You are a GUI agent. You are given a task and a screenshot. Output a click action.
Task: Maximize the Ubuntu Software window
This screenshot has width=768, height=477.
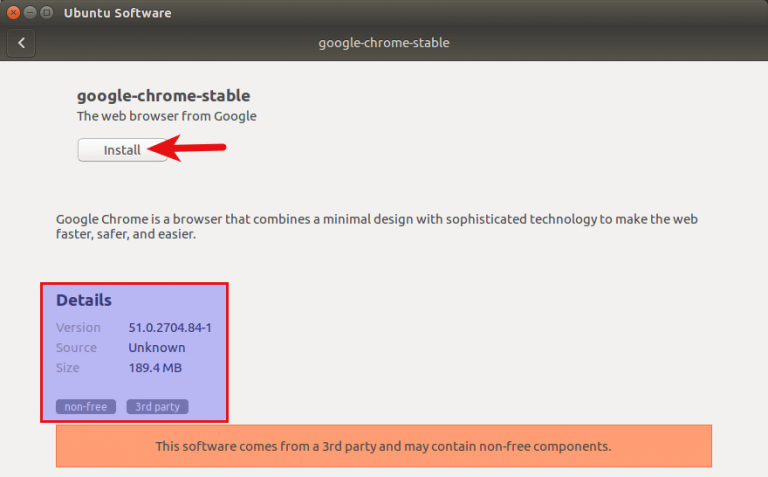(x=47, y=12)
